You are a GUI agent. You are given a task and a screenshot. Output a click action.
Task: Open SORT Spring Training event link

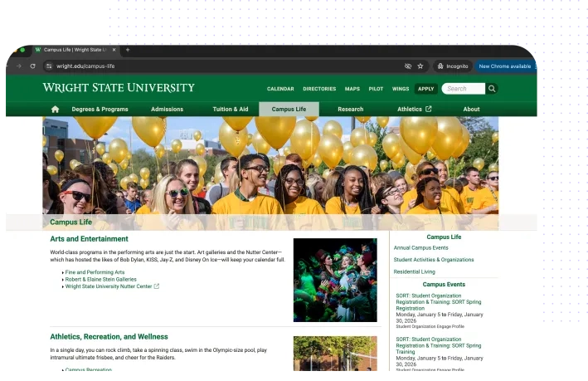[439, 345]
